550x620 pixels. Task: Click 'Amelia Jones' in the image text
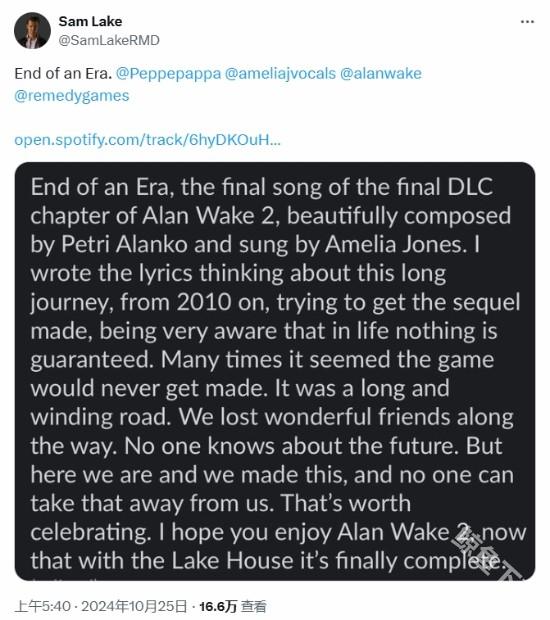(x=393, y=245)
